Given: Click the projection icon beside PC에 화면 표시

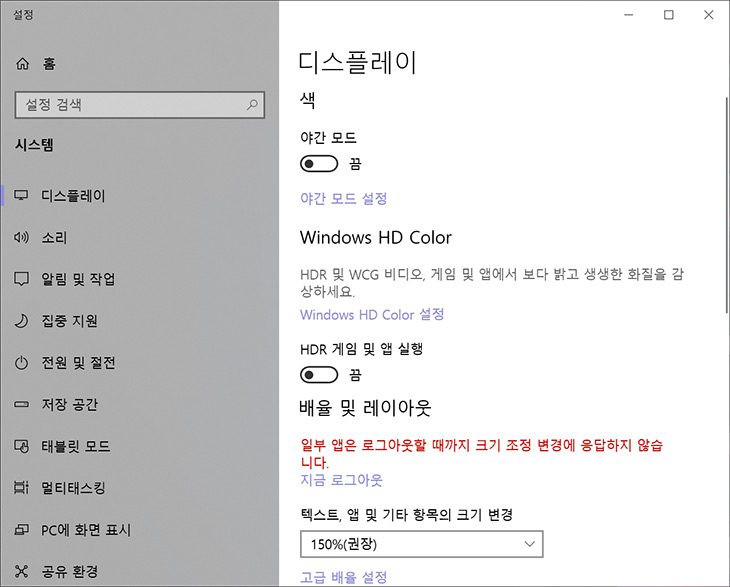Looking at the screenshot, I should tap(21, 529).
